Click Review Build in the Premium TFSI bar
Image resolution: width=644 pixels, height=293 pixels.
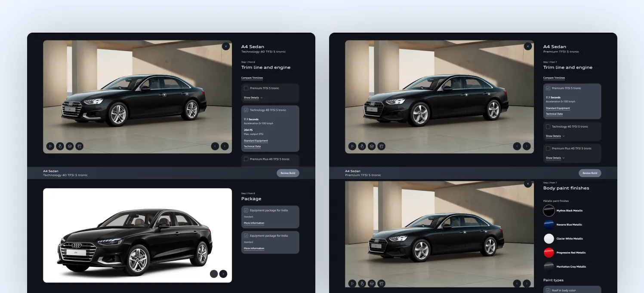[x=590, y=173]
